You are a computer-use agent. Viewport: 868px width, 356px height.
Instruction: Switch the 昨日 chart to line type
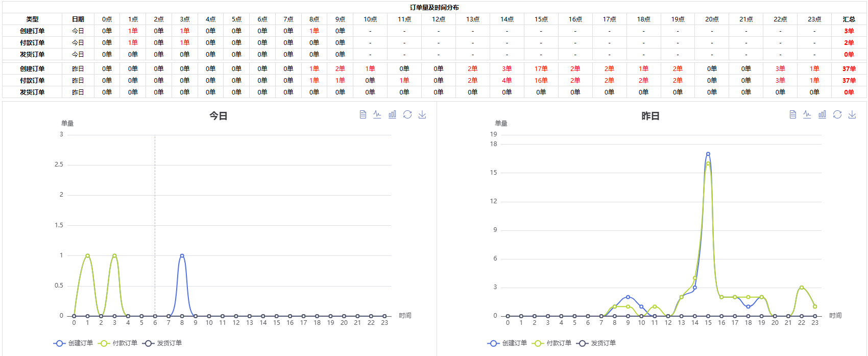pos(807,114)
